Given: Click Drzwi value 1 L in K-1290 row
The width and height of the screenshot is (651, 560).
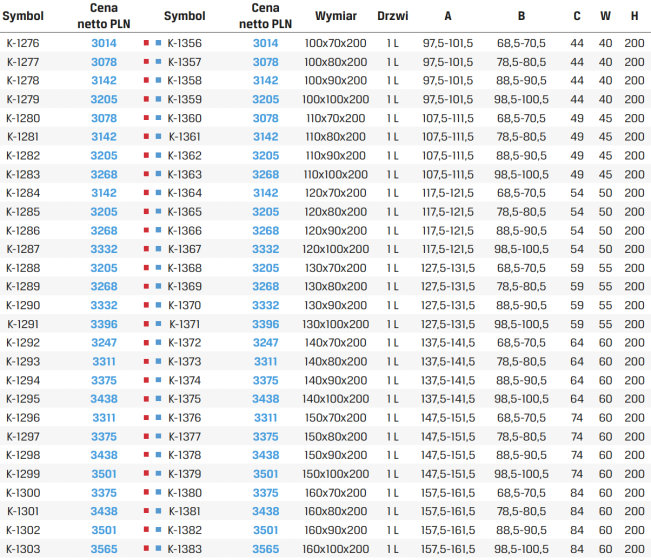Looking at the screenshot, I should pyautogui.click(x=393, y=306).
